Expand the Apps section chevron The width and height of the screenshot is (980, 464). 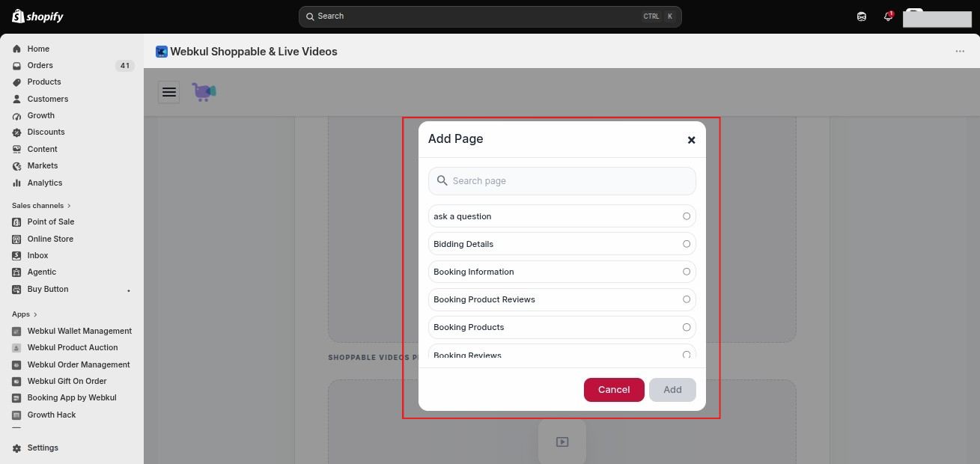tap(35, 314)
